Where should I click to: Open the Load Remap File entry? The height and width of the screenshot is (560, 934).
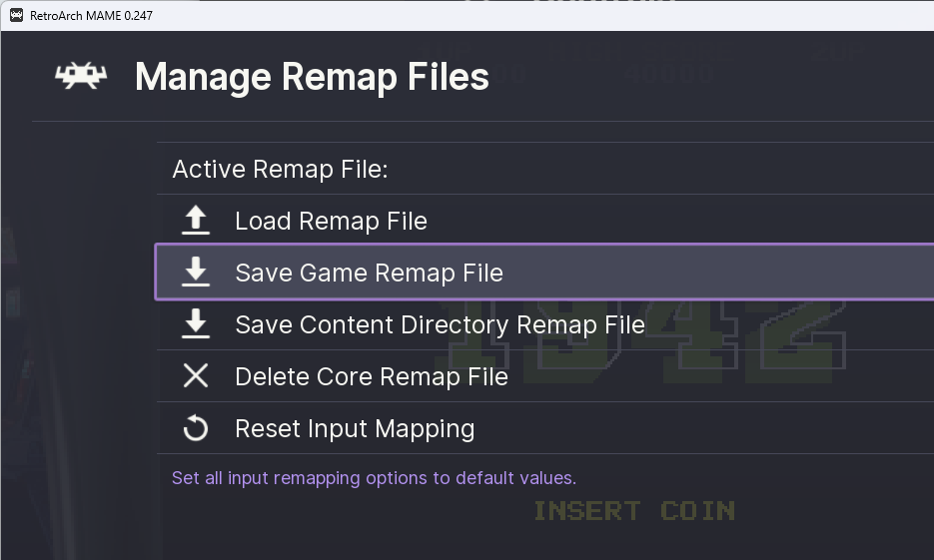point(331,221)
